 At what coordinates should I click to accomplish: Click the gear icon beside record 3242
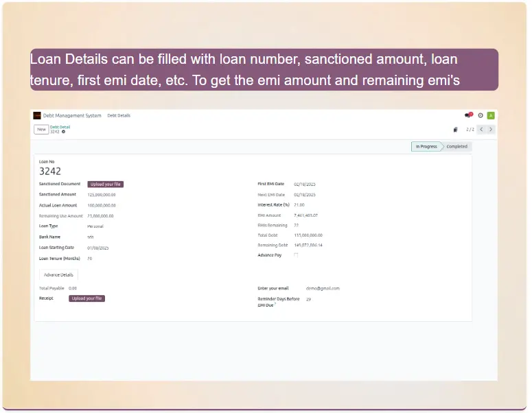[x=64, y=132]
